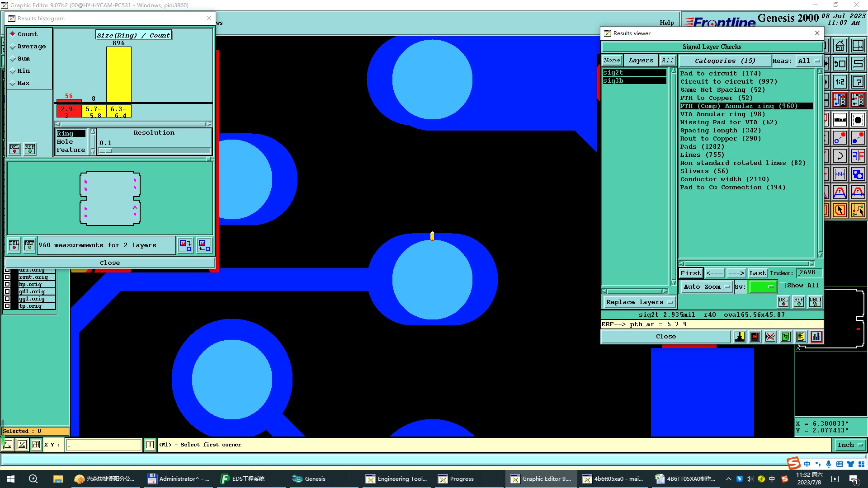This screenshot has height=488, width=868.
Task: Close the Results histogram panel
Action: click(x=110, y=263)
